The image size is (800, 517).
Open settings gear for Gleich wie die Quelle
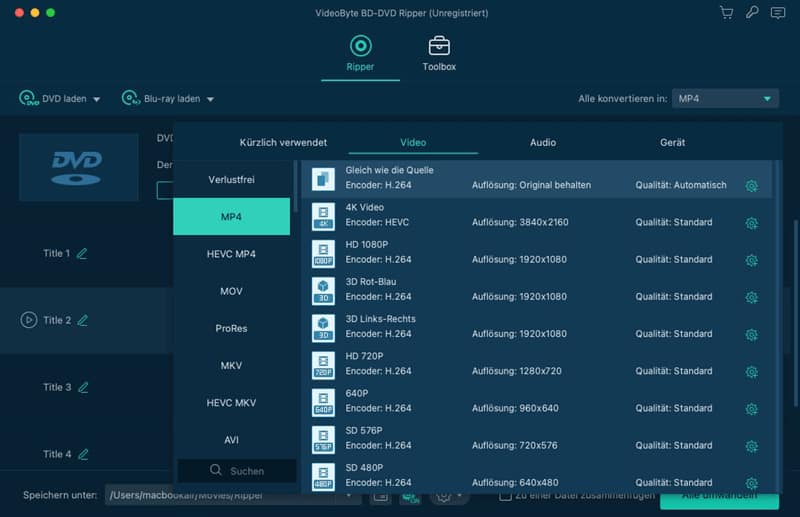pyautogui.click(x=751, y=186)
